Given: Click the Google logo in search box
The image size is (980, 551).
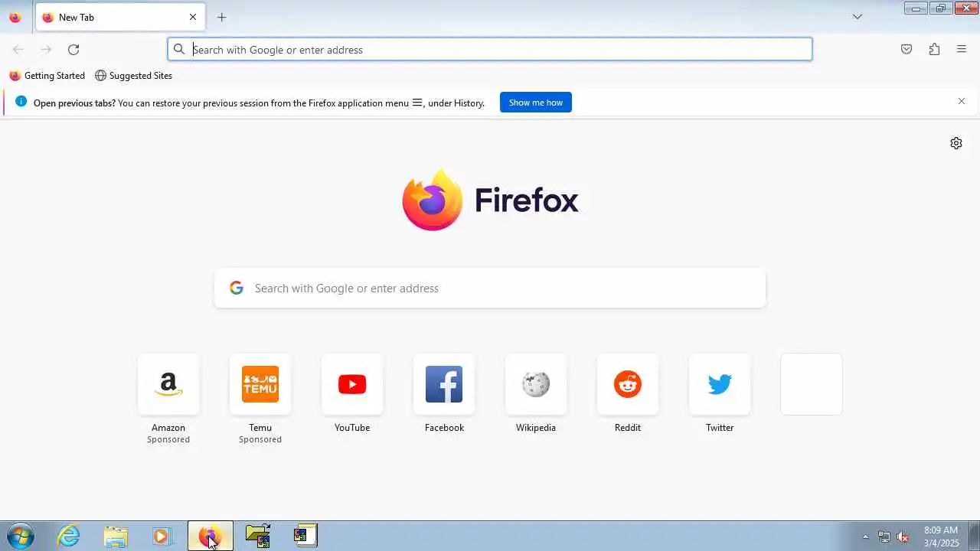Looking at the screenshot, I should (237, 288).
